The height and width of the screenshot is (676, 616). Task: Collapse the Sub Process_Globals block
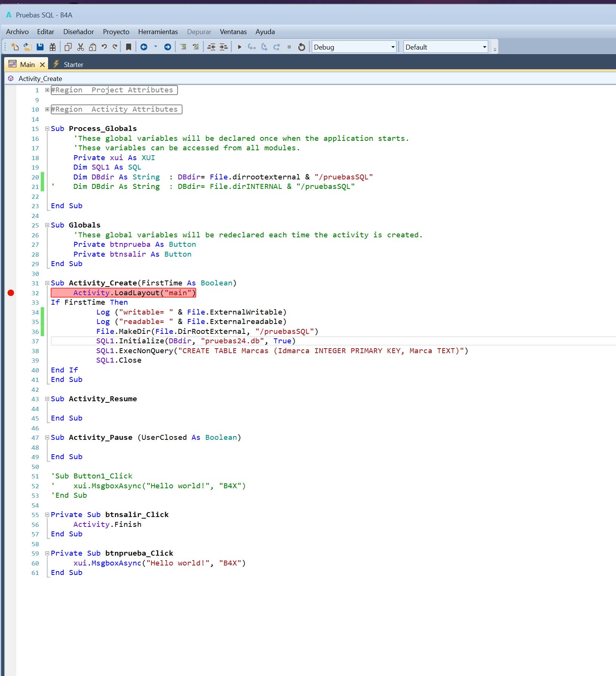click(x=47, y=129)
